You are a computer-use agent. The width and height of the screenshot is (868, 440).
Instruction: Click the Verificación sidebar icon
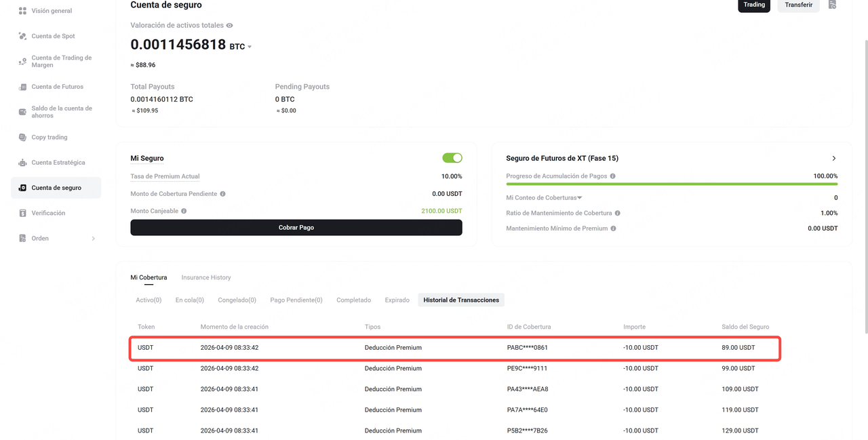point(22,213)
